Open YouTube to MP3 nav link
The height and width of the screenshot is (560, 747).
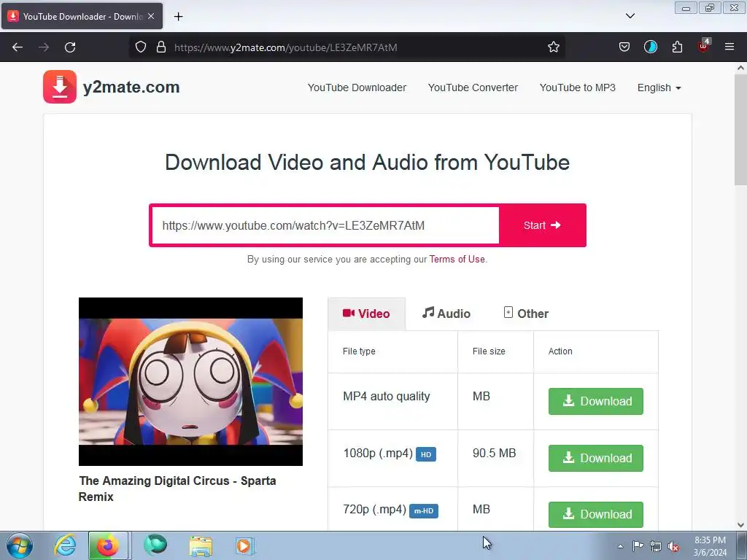coord(578,87)
